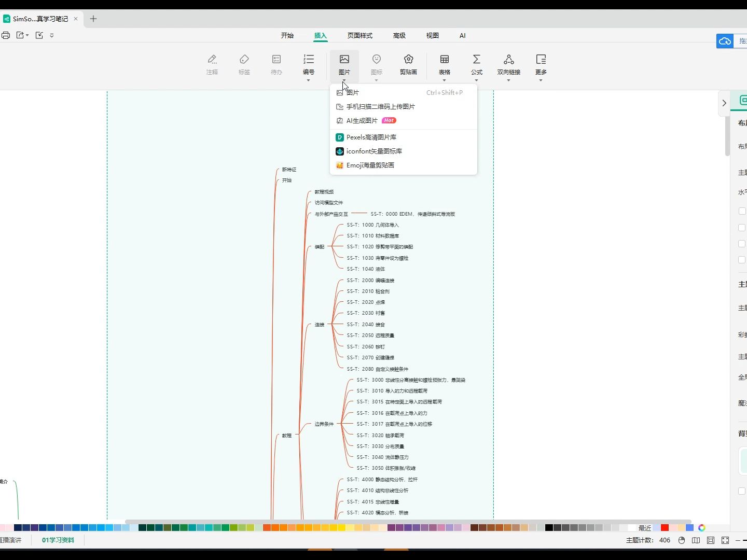Click the zoom out minus in status bar
Viewport: 747px width, 560px height.
pos(738,540)
